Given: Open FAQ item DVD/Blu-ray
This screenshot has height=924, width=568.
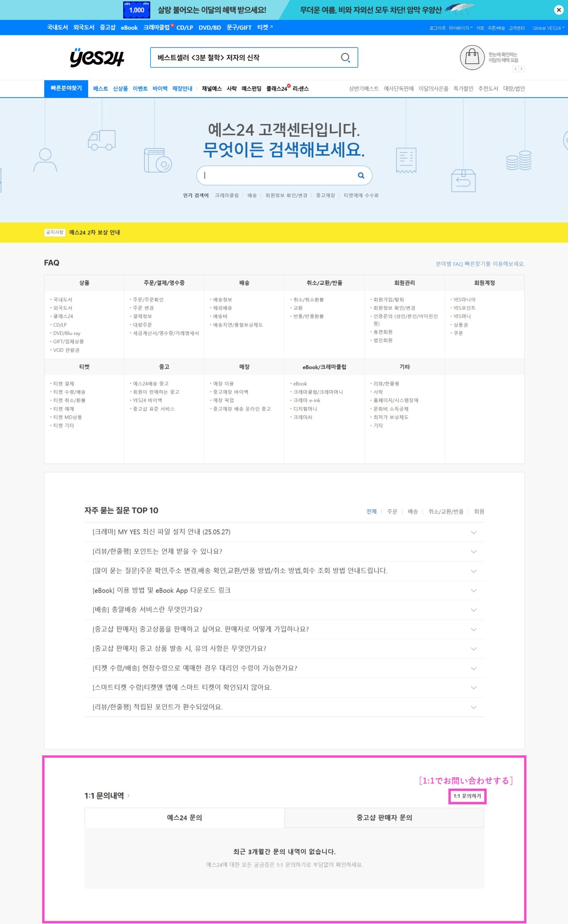Looking at the screenshot, I should [67, 333].
